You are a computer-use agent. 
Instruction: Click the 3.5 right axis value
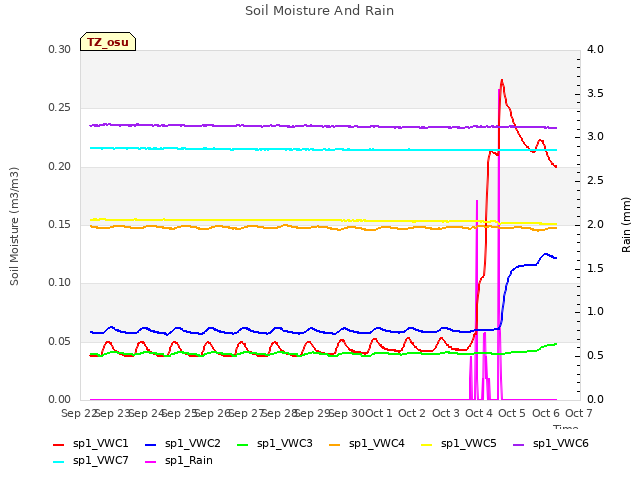[595, 93]
